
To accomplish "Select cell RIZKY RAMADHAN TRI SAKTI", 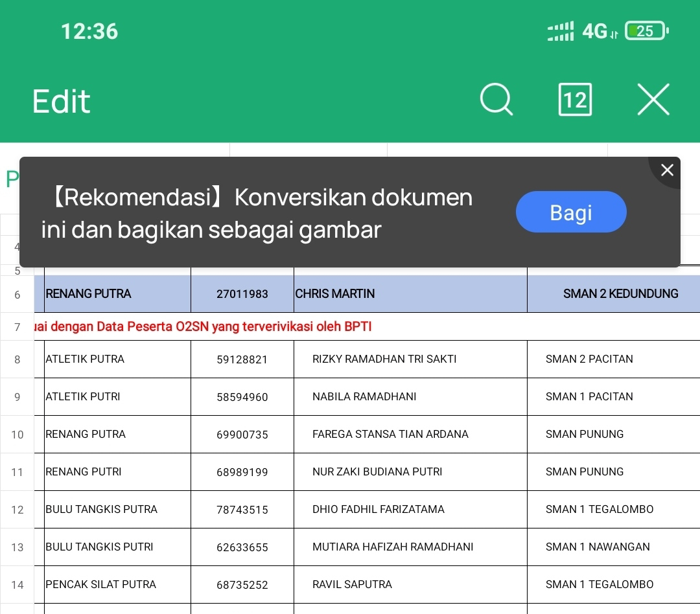I will (410, 359).
